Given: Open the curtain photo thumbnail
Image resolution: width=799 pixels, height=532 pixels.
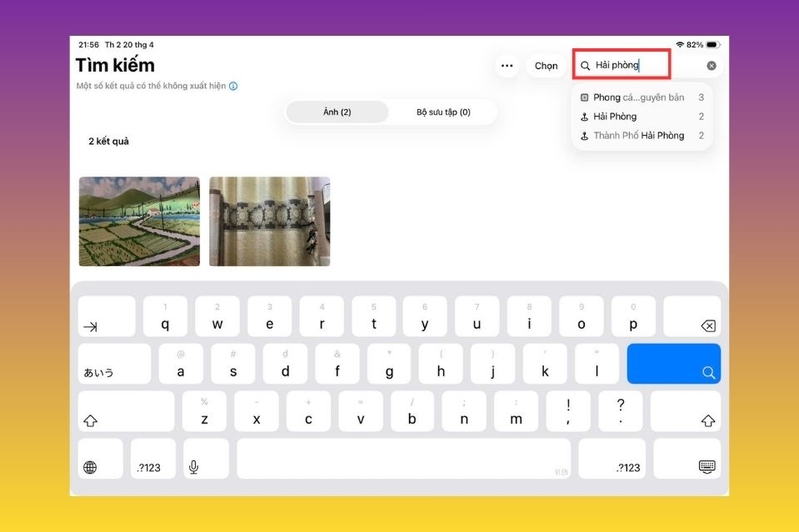Looking at the screenshot, I should pyautogui.click(x=269, y=222).
